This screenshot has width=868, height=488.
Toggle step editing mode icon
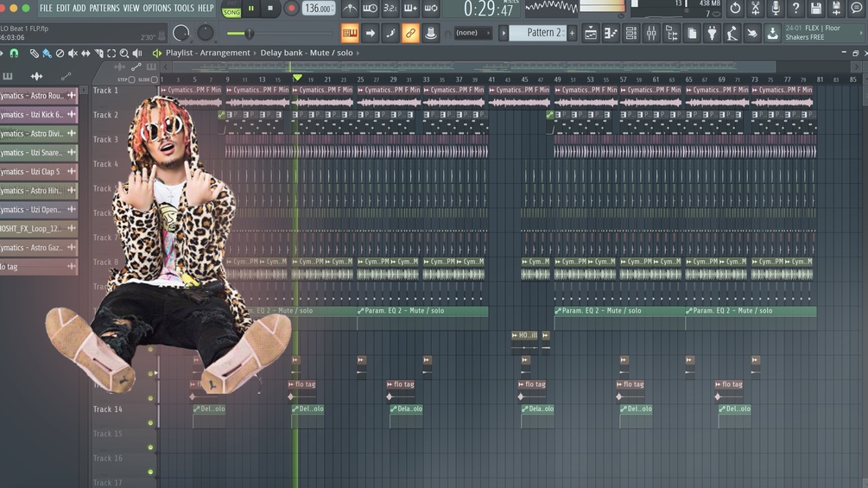[x=390, y=33]
